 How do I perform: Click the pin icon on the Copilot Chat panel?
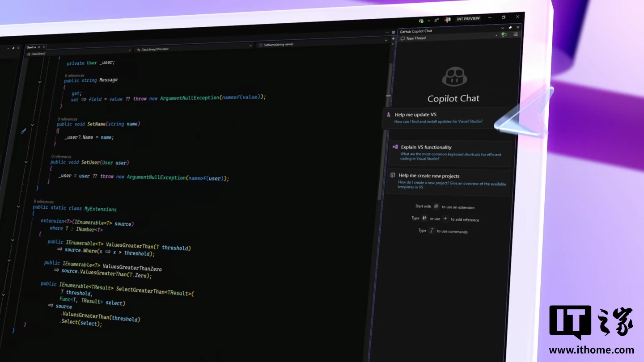(510, 27)
